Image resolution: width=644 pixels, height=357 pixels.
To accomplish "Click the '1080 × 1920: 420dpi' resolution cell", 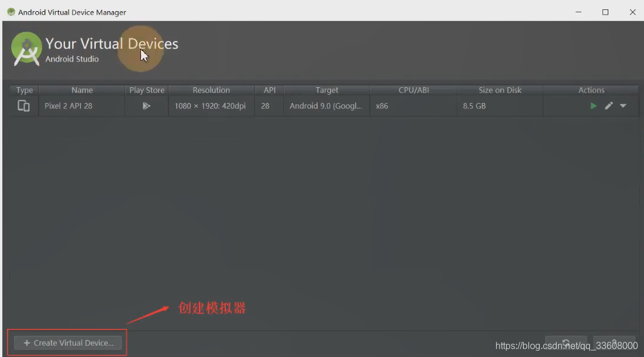I will click(211, 106).
